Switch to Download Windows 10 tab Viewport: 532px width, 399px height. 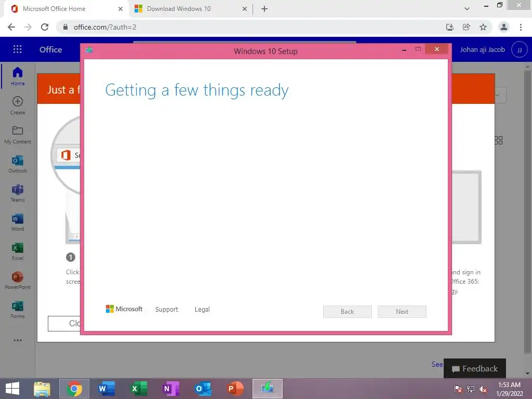click(190, 9)
